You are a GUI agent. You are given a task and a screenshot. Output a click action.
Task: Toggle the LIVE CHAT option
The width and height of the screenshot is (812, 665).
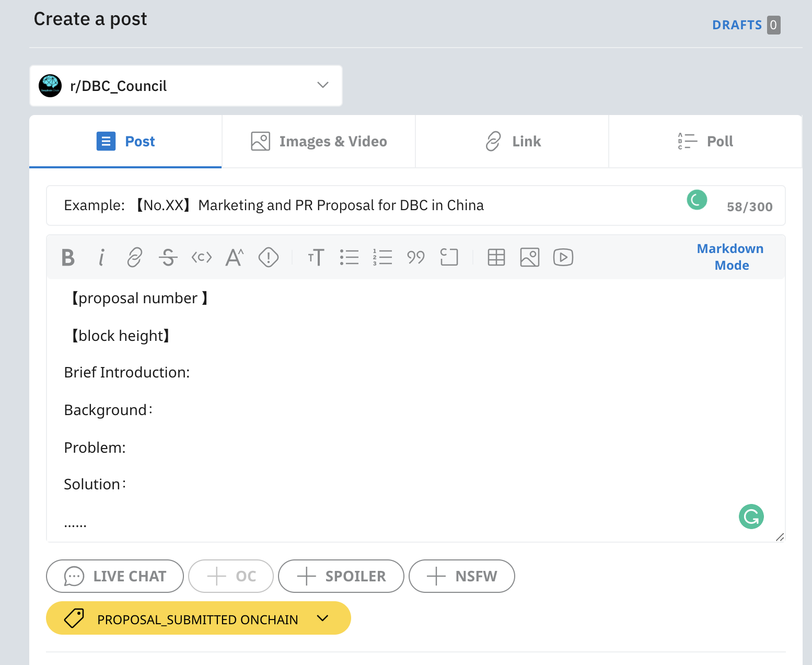click(115, 576)
